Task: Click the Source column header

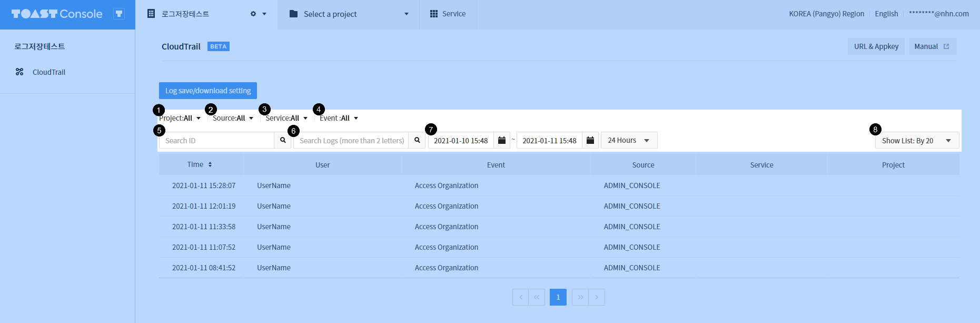Action: (643, 165)
